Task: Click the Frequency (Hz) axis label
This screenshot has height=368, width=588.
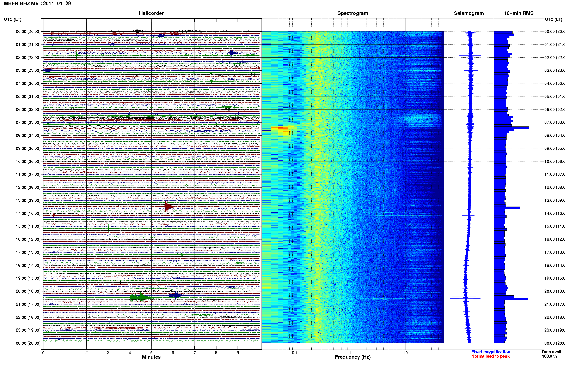Action: (353, 357)
